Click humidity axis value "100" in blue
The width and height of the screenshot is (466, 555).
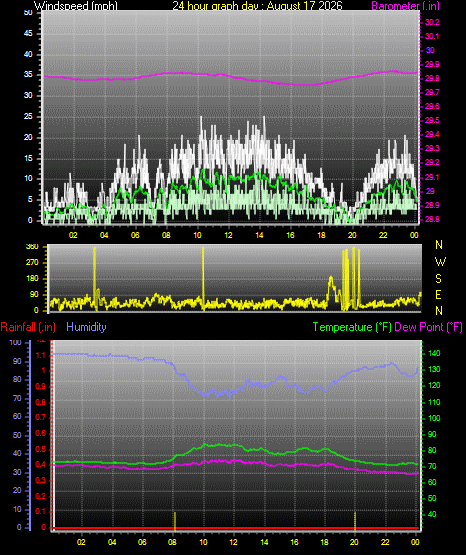pos(16,342)
